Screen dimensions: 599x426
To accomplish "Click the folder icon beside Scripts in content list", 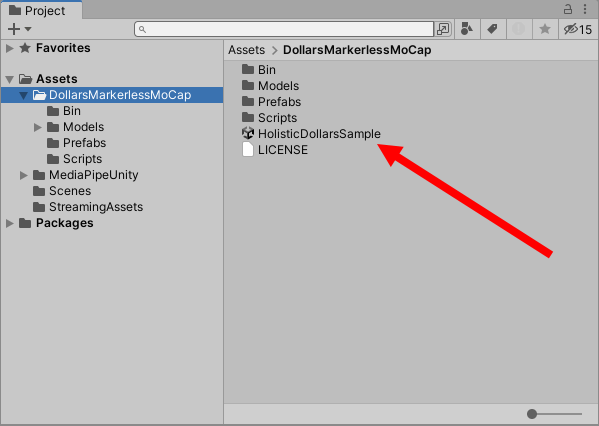I will pyautogui.click(x=248, y=117).
